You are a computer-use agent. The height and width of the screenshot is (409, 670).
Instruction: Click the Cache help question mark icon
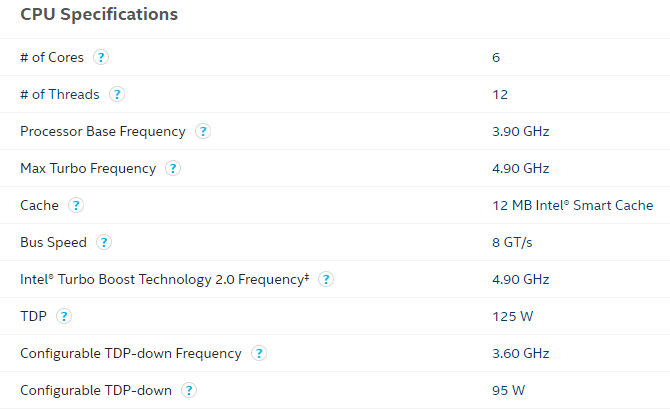tap(76, 205)
